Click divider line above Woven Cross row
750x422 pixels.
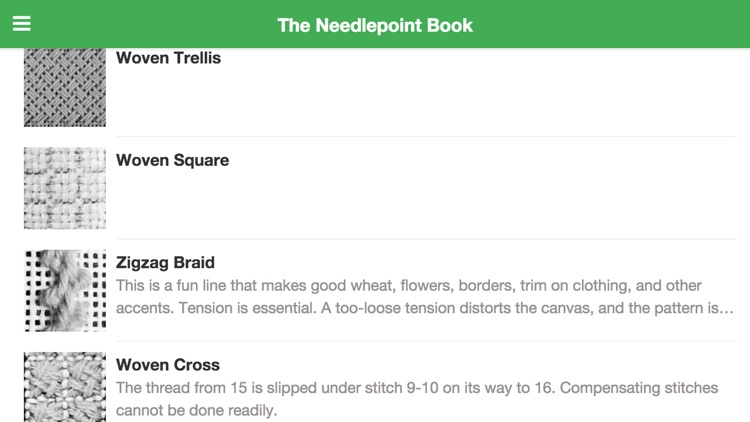(425, 341)
